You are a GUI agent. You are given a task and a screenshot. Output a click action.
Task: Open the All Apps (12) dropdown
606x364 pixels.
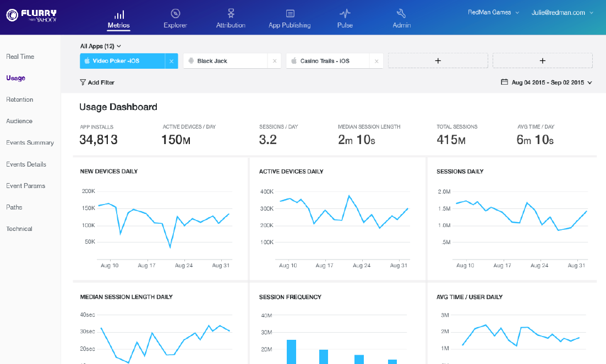[99, 46]
